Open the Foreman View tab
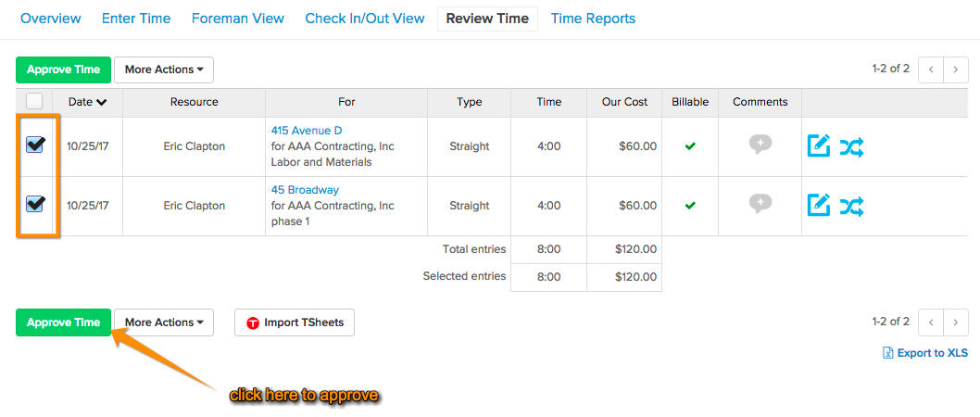980x417 pixels. click(x=237, y=19)
